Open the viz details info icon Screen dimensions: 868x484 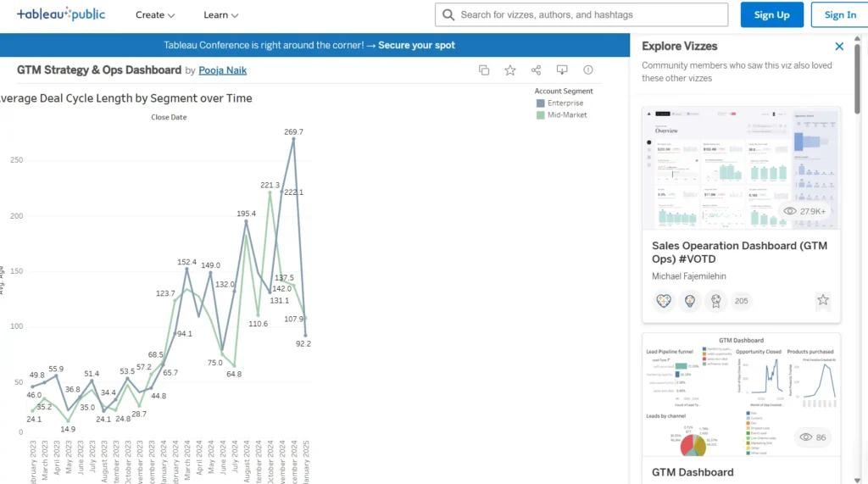(x=588, y=70)
